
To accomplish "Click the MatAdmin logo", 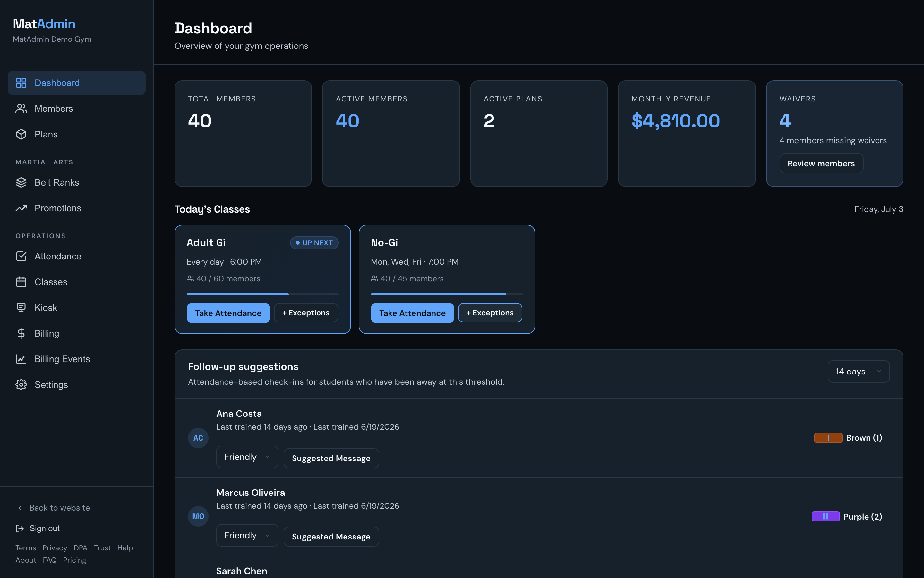I will point(44,24).
